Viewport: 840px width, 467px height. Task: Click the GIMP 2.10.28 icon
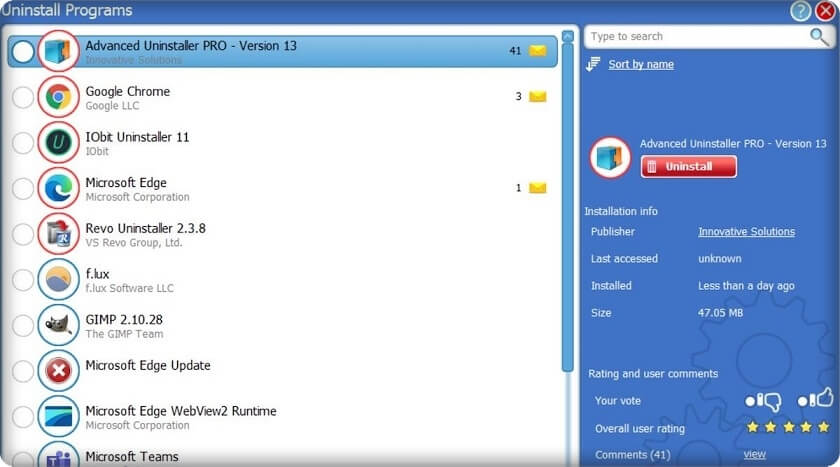(x=58, y=325)
